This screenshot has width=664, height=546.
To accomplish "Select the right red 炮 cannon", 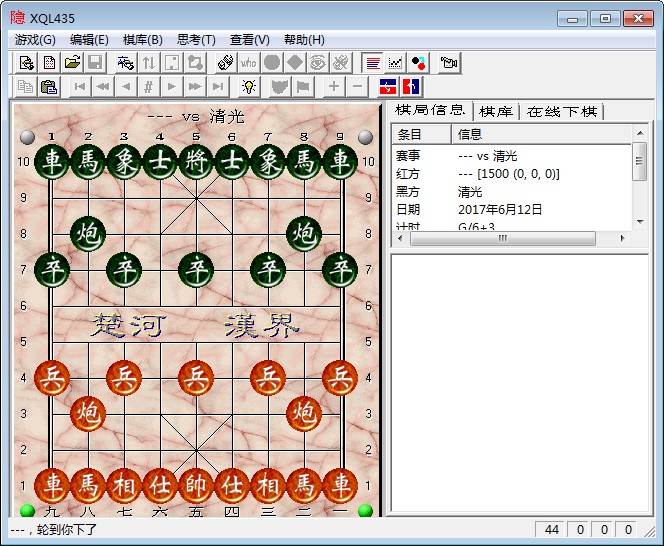I will [x=304, y=413].
